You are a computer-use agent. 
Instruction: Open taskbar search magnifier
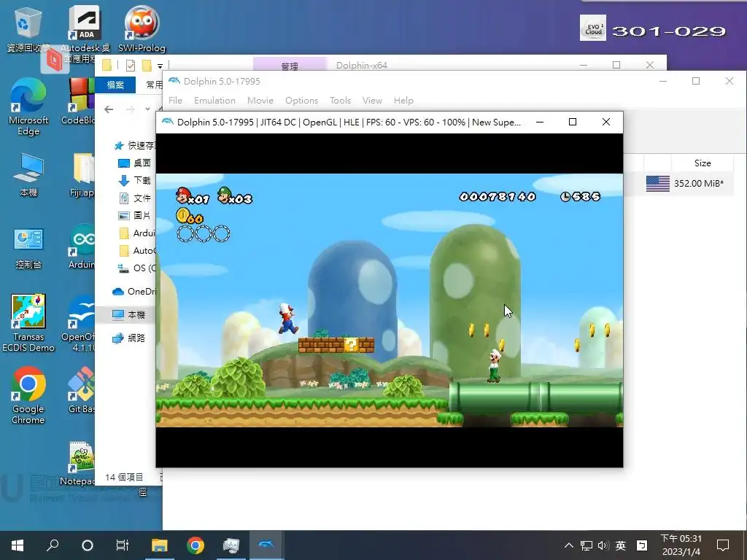(53, 545)
